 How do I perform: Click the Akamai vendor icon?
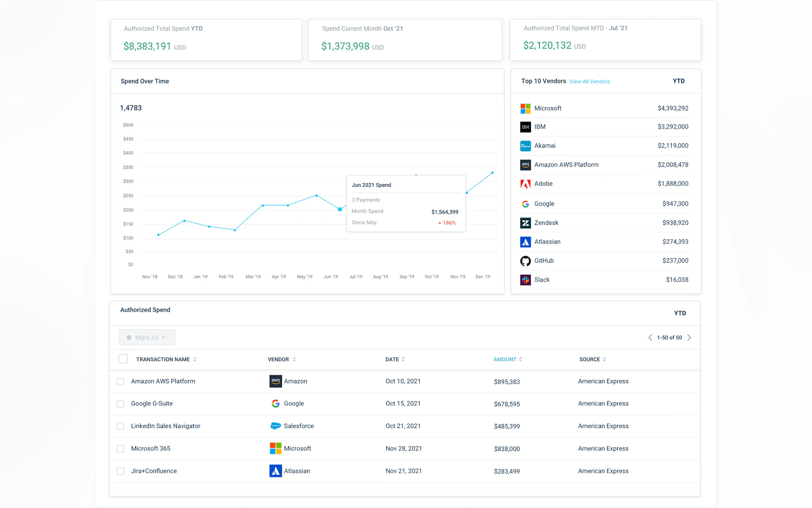525,146
